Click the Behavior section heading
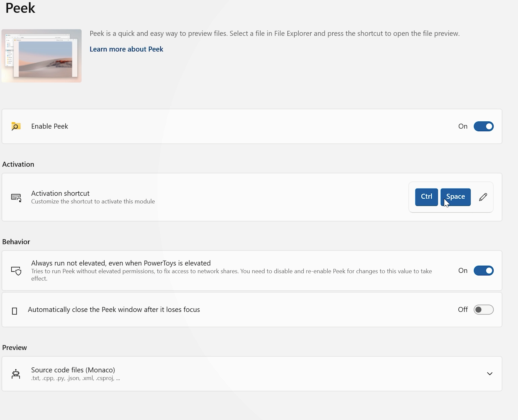518x420 pixels. point(16,242)
